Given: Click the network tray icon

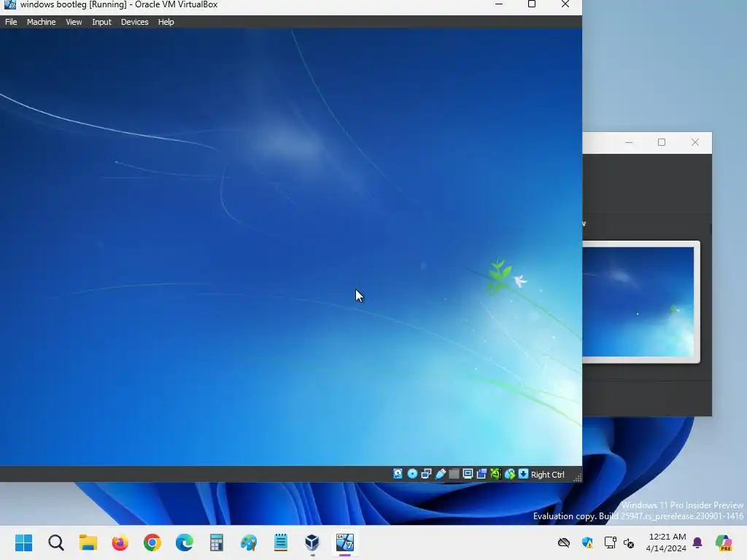Looking at the screenshot, I should pyautogui.click(x=611, y=542).
